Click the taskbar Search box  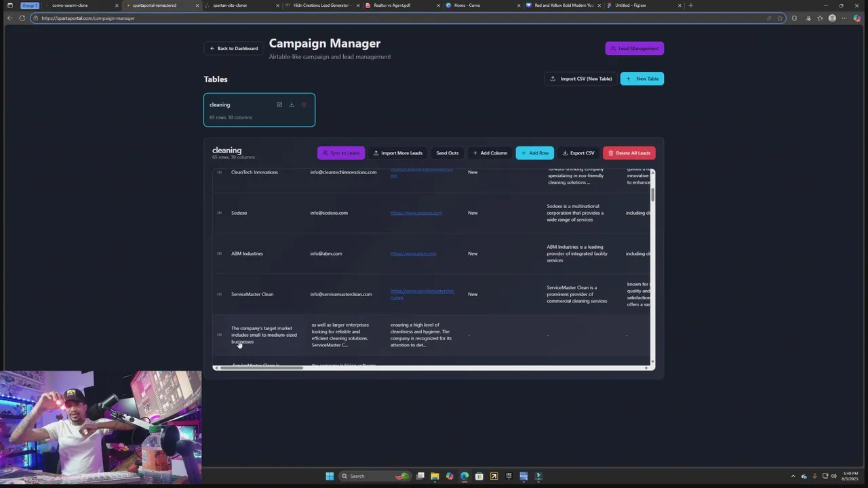tap(374, 476)
